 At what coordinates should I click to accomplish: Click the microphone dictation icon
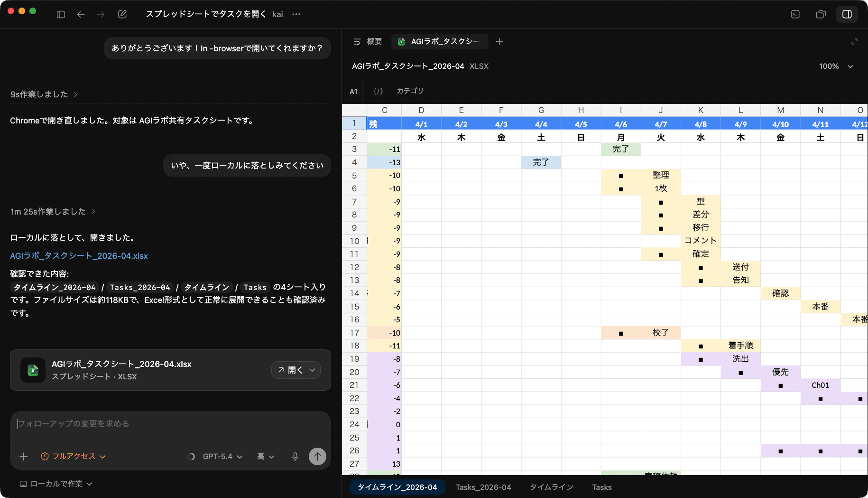tap(295, 456)
